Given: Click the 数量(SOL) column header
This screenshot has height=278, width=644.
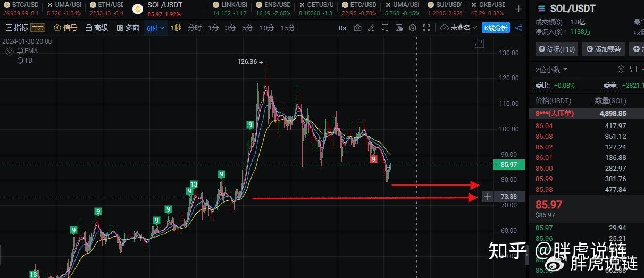Looking at the screenshot, I should pos(610,100).
